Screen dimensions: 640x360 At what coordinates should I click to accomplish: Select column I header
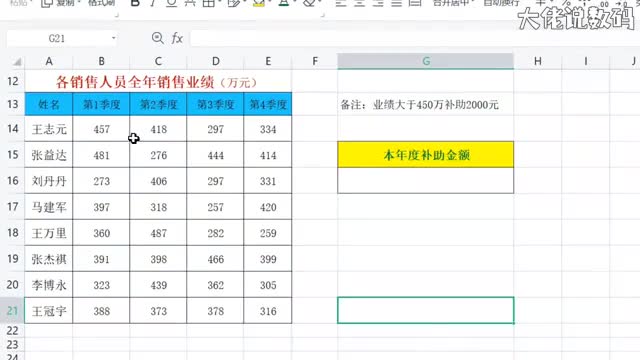coord(585,61)
